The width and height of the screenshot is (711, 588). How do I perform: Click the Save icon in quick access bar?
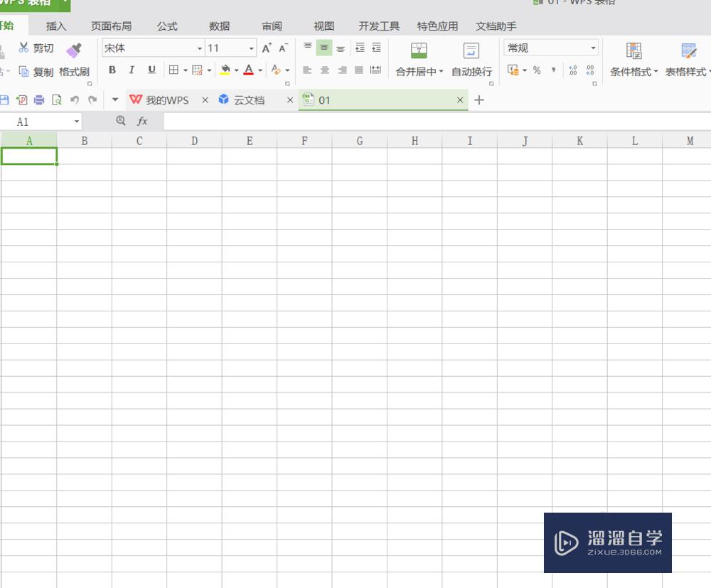6,100
